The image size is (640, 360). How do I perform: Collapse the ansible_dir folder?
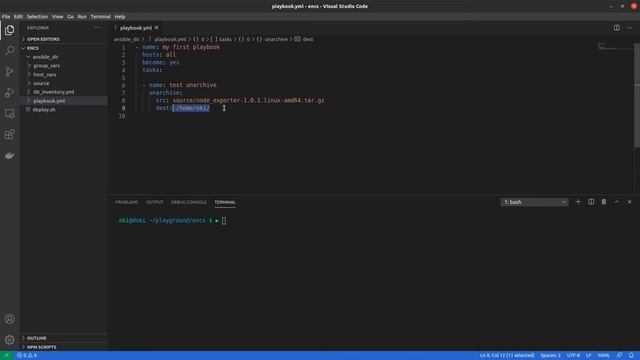coord(45,57)
